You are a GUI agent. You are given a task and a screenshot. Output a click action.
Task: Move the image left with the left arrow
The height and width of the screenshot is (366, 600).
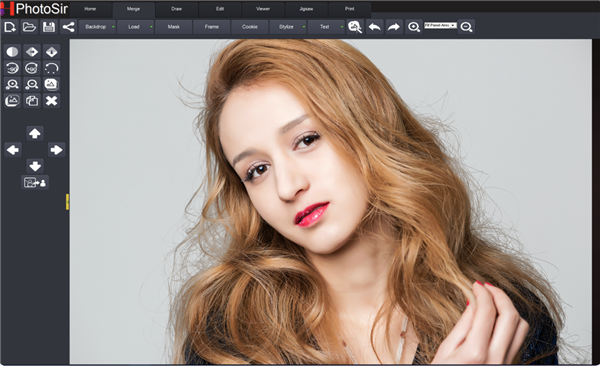[x=13, y=150]
